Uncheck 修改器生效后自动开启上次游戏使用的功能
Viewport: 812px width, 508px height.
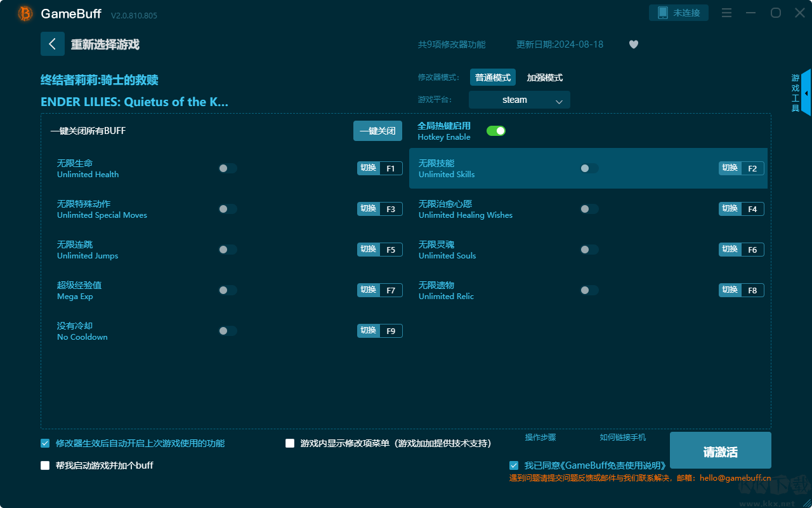pos(45,443)
